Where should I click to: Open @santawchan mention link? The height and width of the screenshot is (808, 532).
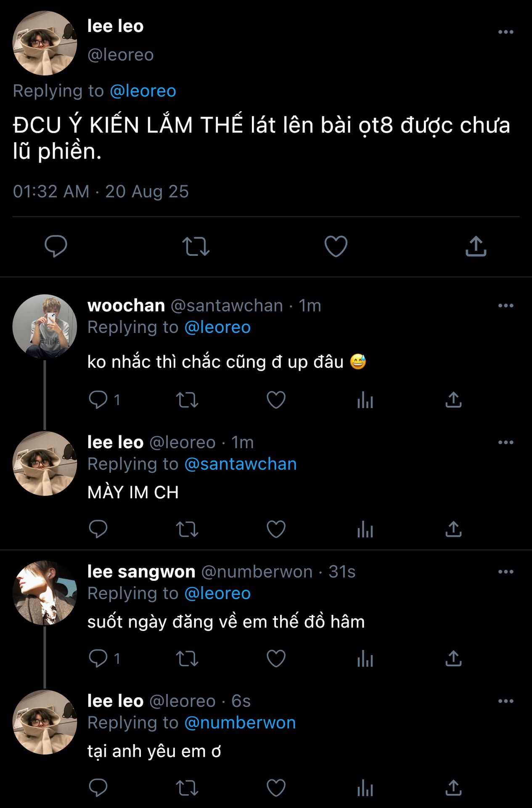pyautogui.click(x=240, y=464)
